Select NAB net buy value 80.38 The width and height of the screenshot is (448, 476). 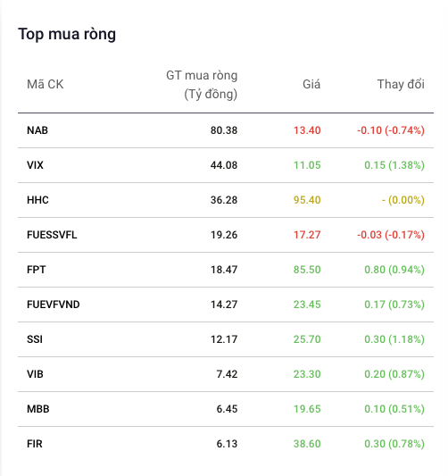point(224,130)
